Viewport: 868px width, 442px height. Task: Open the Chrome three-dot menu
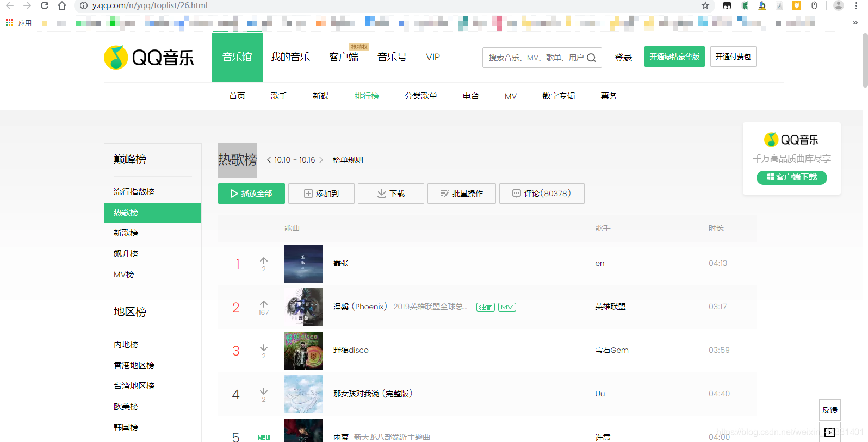coord(857,5)
